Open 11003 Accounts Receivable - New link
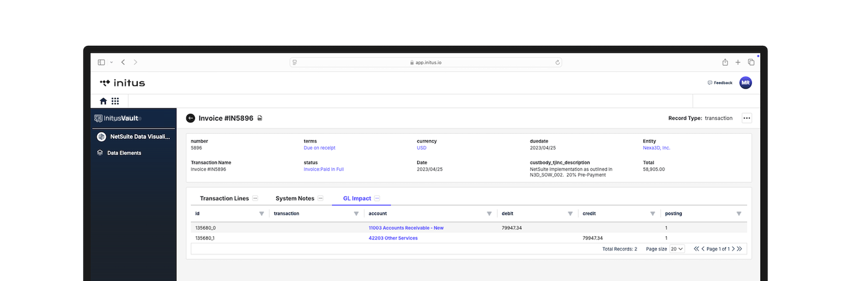The height and width of the screenshot is (281, 868). tap(406, 228)
